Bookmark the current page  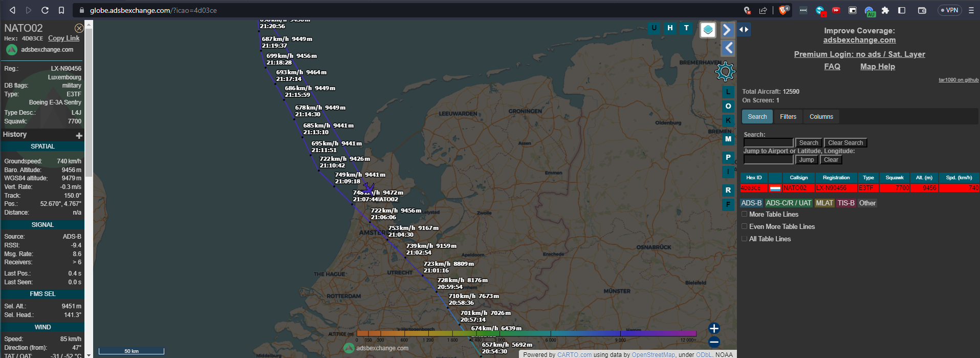[x=61, y=10]
